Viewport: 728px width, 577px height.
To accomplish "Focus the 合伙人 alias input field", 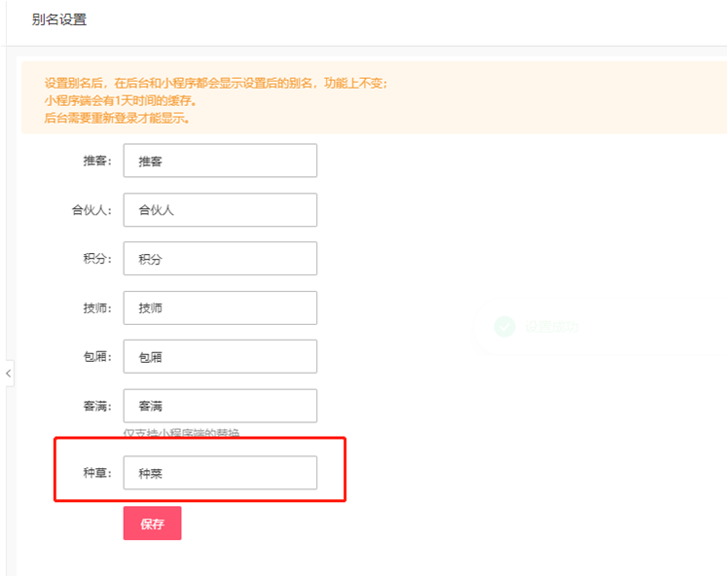I will point(220,210).
